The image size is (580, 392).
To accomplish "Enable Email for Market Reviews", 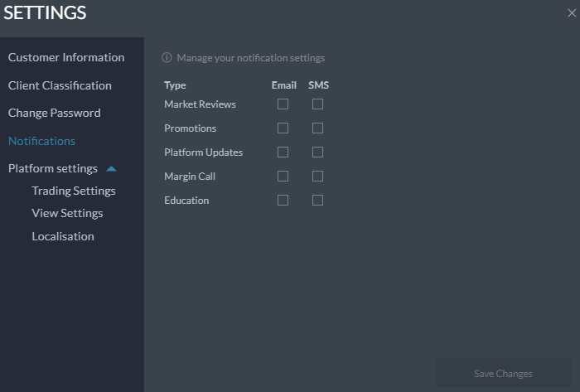I will [x=283, y=104].
